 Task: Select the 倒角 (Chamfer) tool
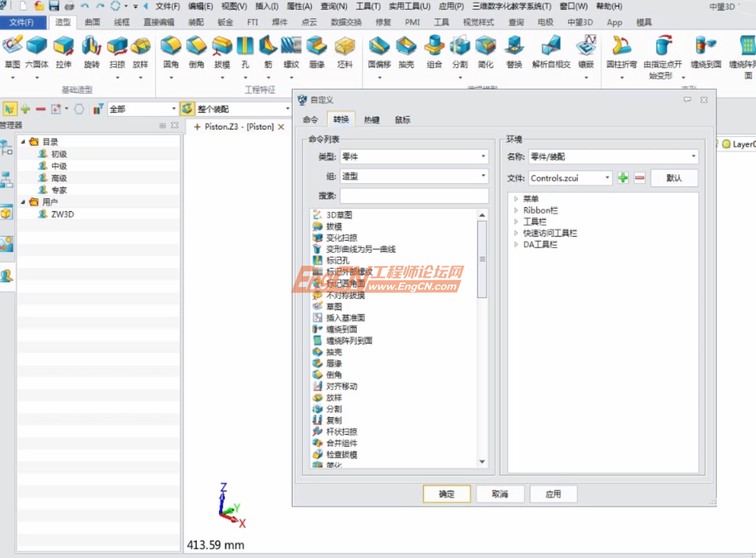[x=196, y=55]
